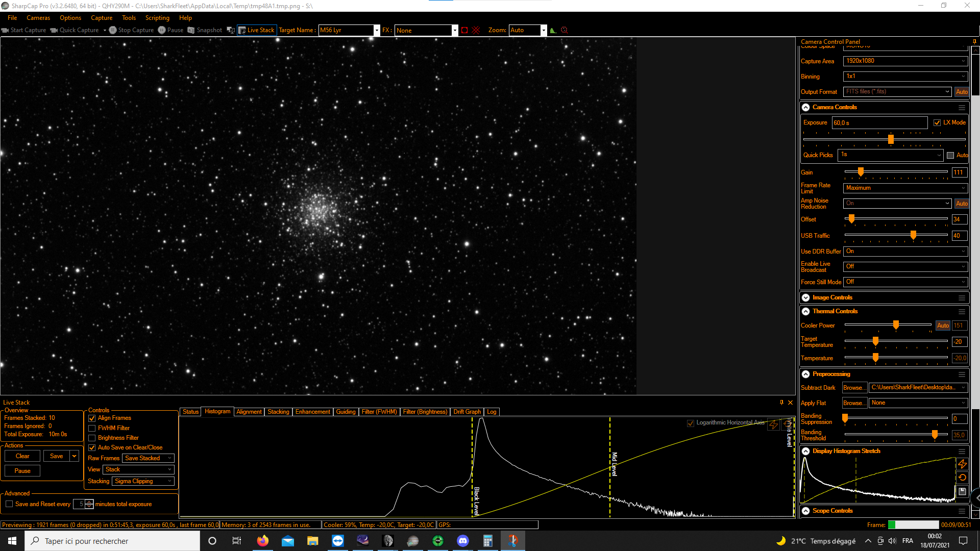The width and height of the screenshot is (980, 551).
Task: Click the Windows Start button
Action: pyautogui.click(x=12, y=541)
